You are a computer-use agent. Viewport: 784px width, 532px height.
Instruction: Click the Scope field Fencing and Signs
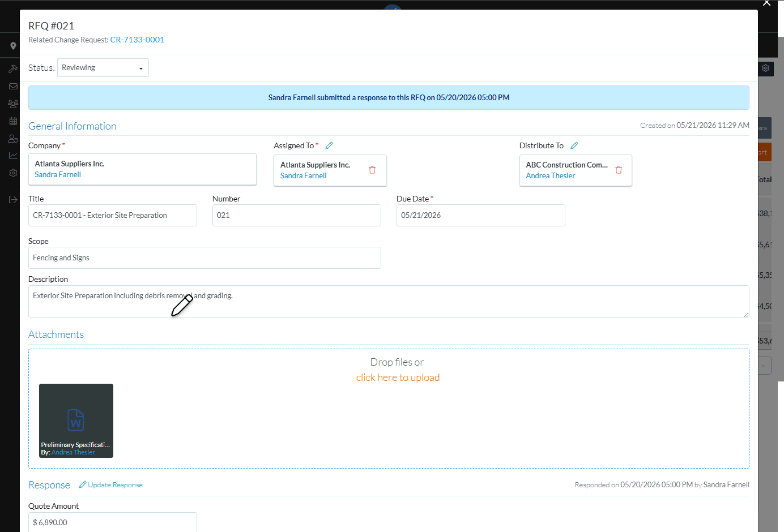[x=204, y=258]
